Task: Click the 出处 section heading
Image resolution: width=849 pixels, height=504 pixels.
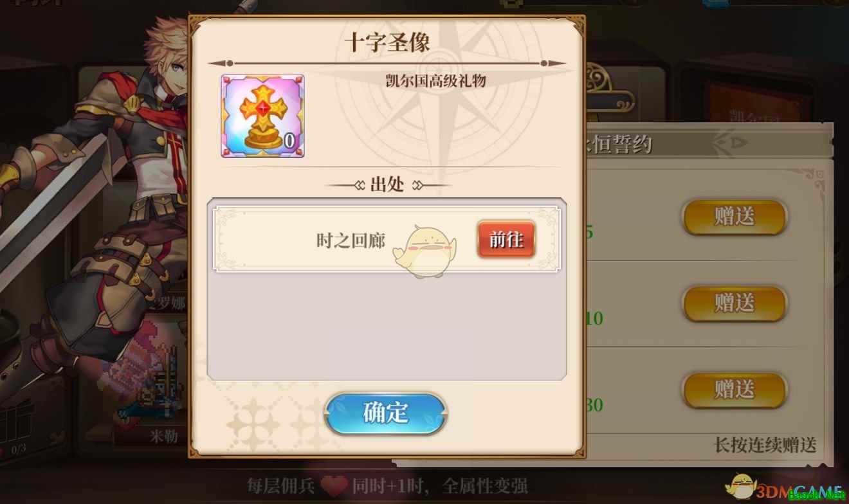Action: click(x=387, y=185)
